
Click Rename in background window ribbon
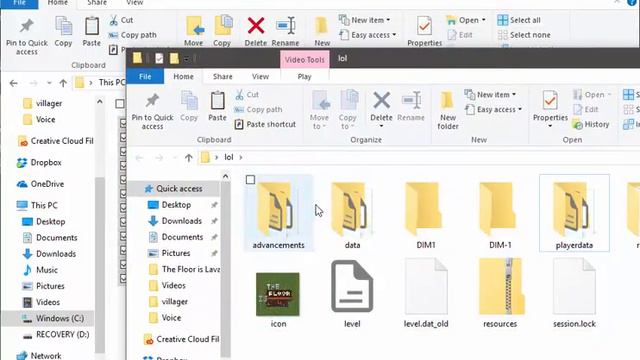click(285, 31)
